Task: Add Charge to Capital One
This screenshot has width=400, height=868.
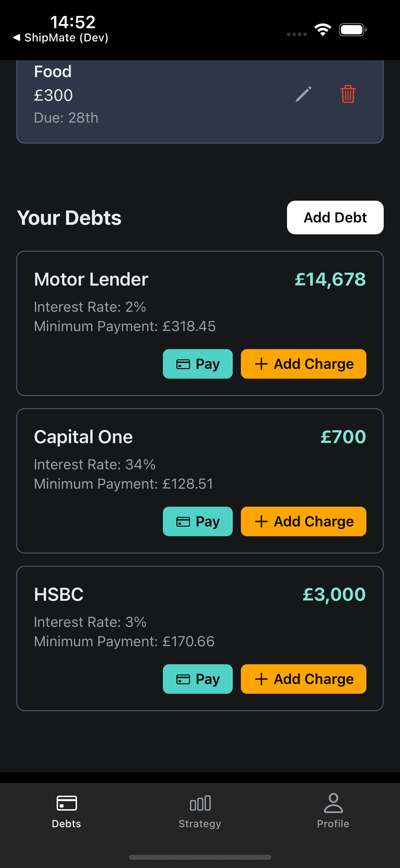Action: tap(303, 521)
